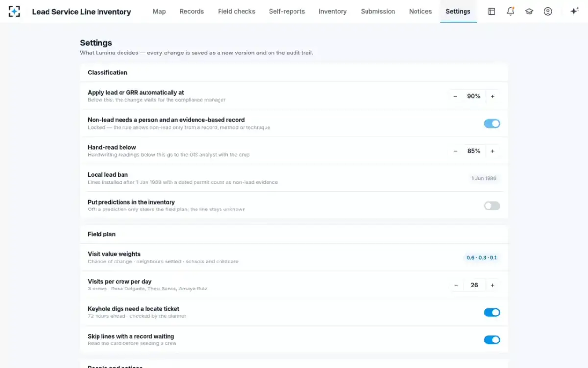Click the 26 visits value field

[x=474, y=285]
